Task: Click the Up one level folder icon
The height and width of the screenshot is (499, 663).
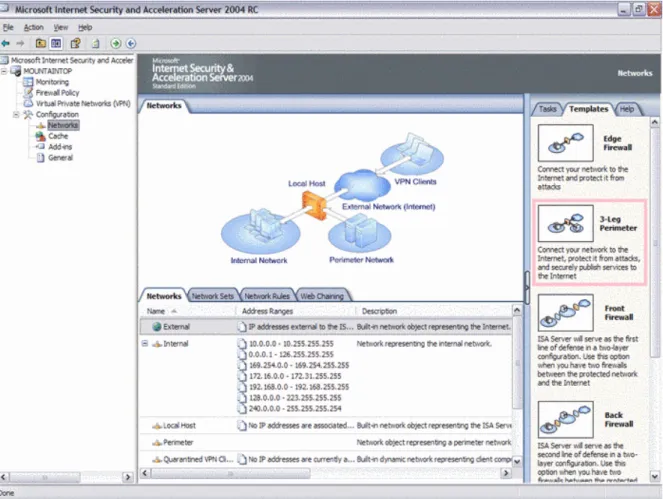Action: [x=41, y=43]
